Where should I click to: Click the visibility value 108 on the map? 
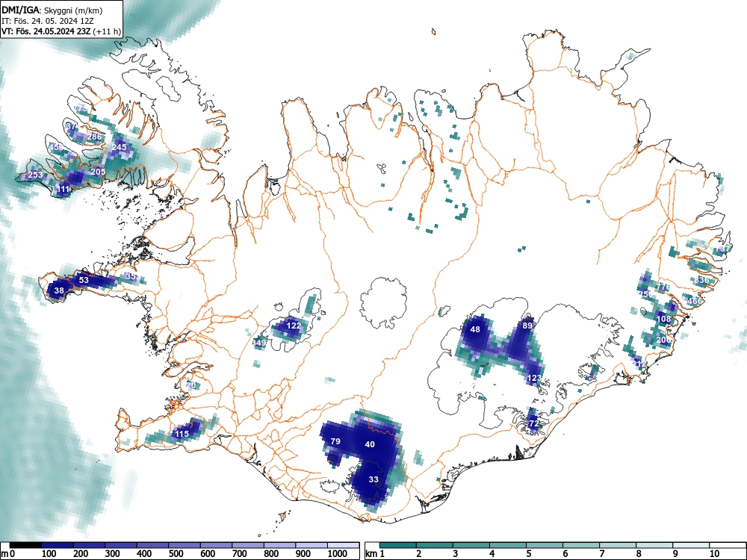click(663, 319)
